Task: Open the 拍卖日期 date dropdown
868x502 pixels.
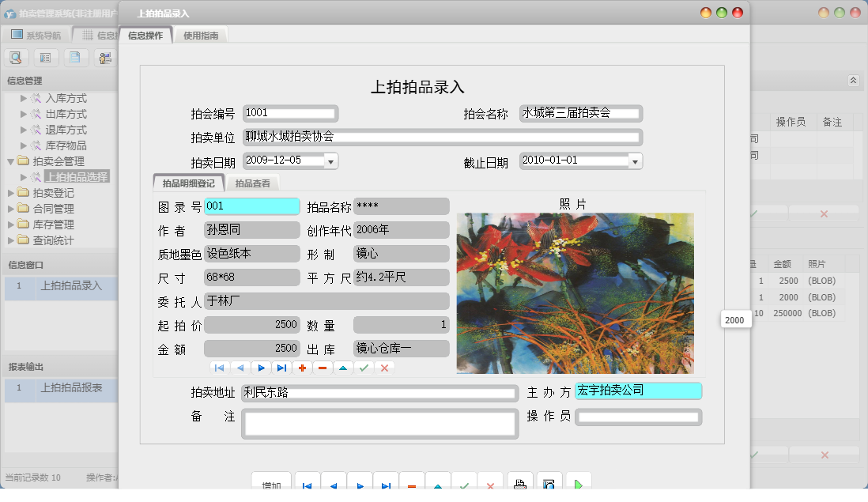Action: [x=330, y=160]
